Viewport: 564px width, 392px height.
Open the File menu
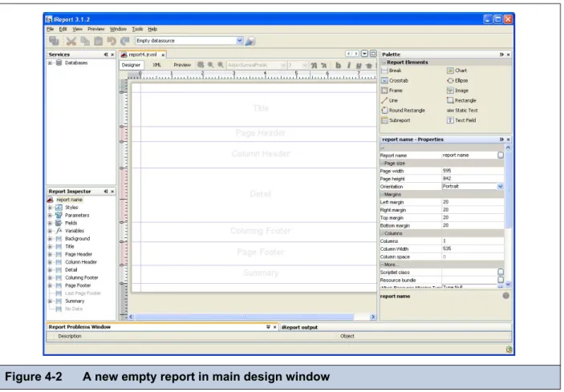(50, 29)
